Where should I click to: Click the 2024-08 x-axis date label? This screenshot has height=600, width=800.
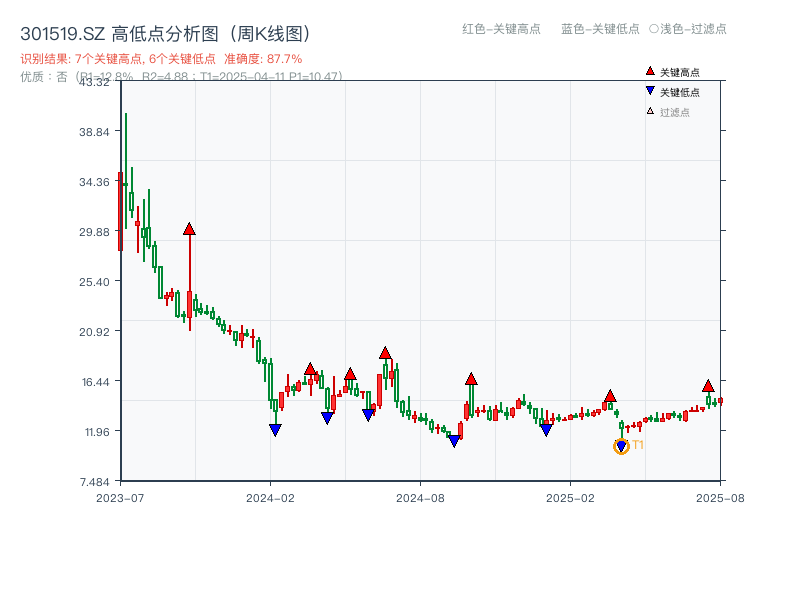pyautogui.click(x=421, y=496)
